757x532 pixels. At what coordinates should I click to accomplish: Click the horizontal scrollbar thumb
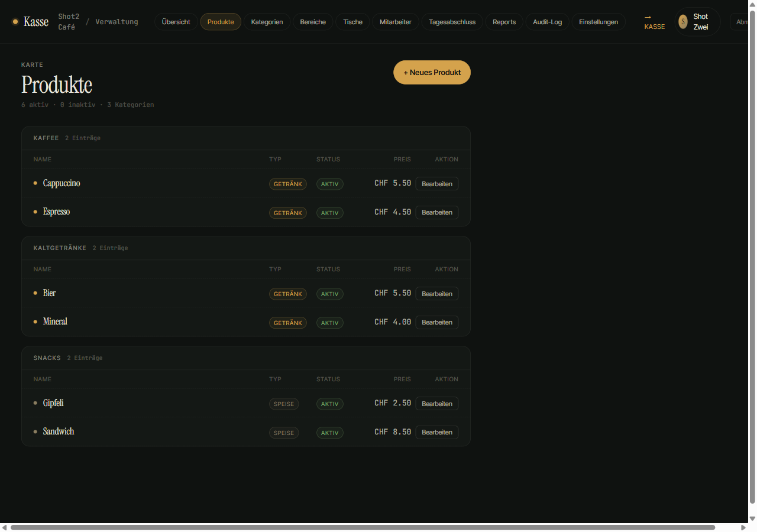363,527
